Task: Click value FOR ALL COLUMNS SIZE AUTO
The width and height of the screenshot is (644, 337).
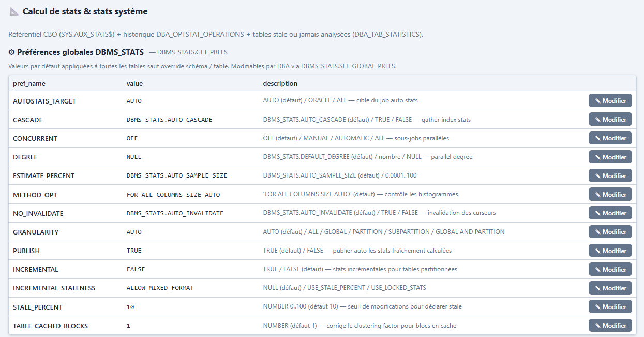Action: (173, 195)
